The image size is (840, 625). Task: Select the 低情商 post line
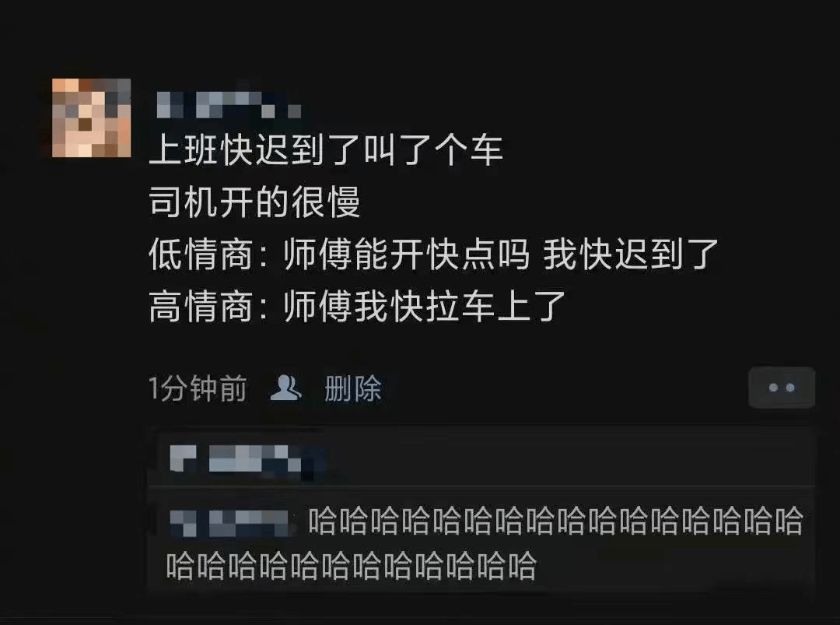pos(434,255)
